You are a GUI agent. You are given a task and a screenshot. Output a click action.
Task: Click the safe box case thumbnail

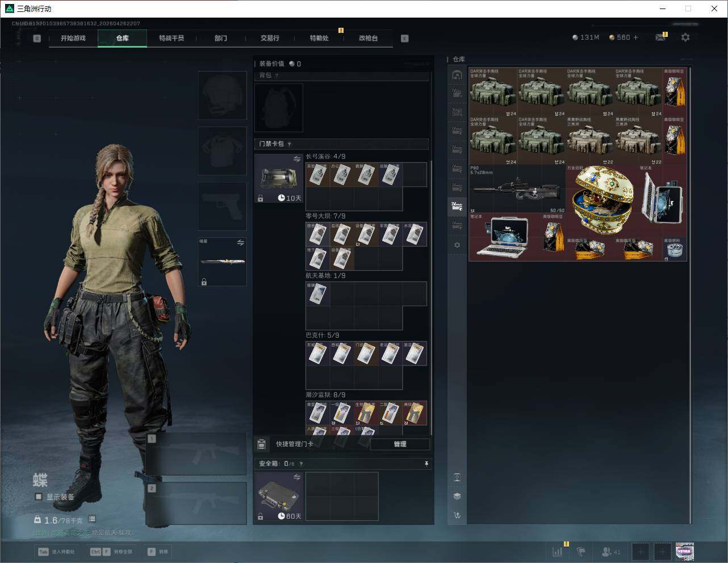(x=279, y=497)
